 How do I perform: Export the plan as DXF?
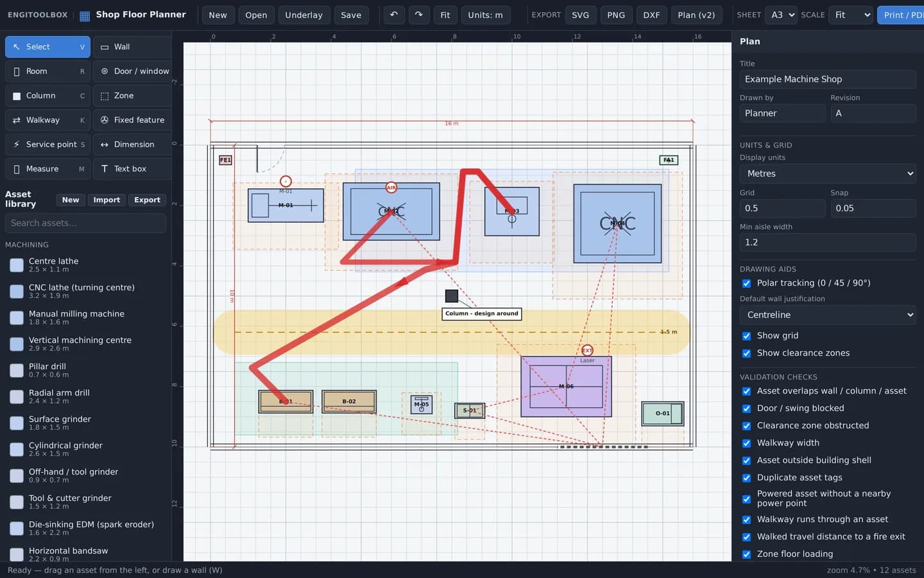(x=651, y=15)
